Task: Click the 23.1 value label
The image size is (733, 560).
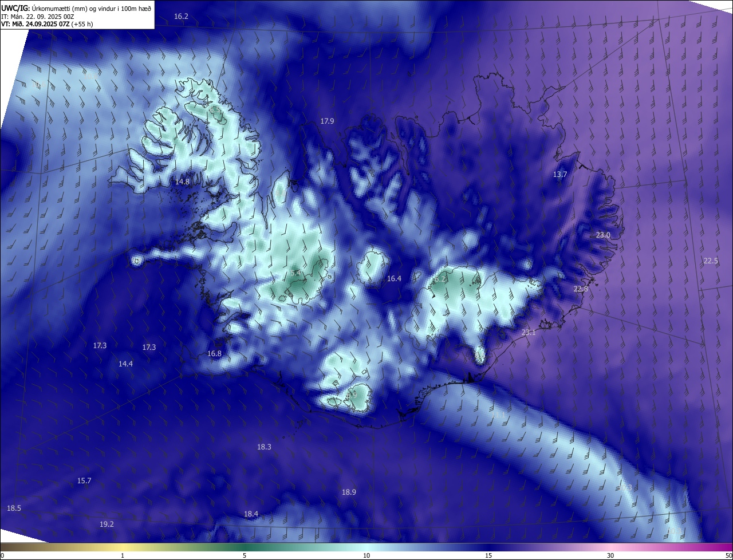Action: point(529,333)
